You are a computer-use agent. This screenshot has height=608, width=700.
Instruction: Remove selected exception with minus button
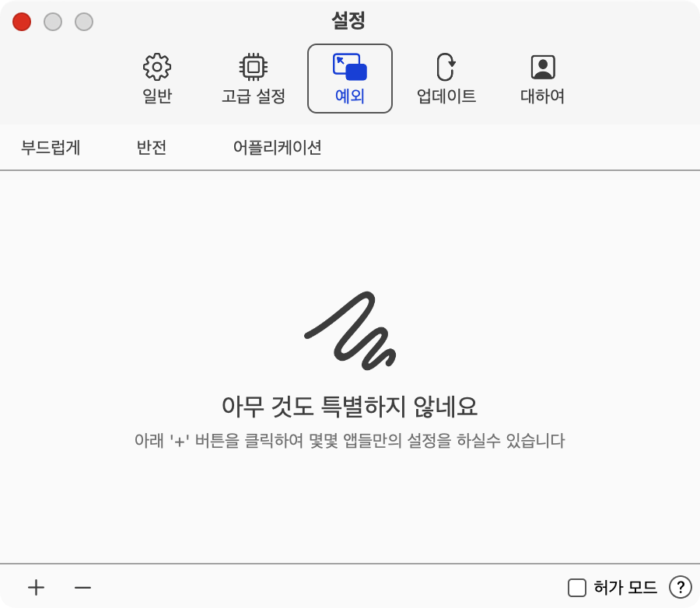(82, 588)
